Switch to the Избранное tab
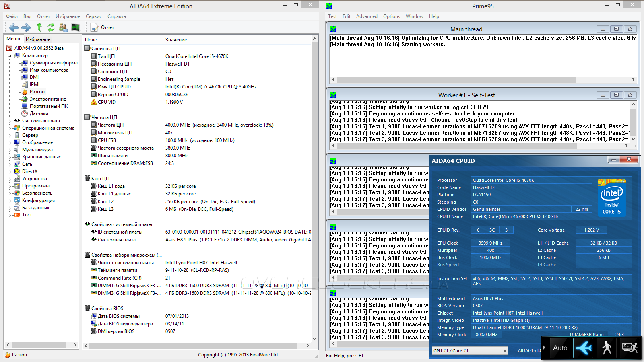Viewport: 644px width, 362px height. [38, 39]
